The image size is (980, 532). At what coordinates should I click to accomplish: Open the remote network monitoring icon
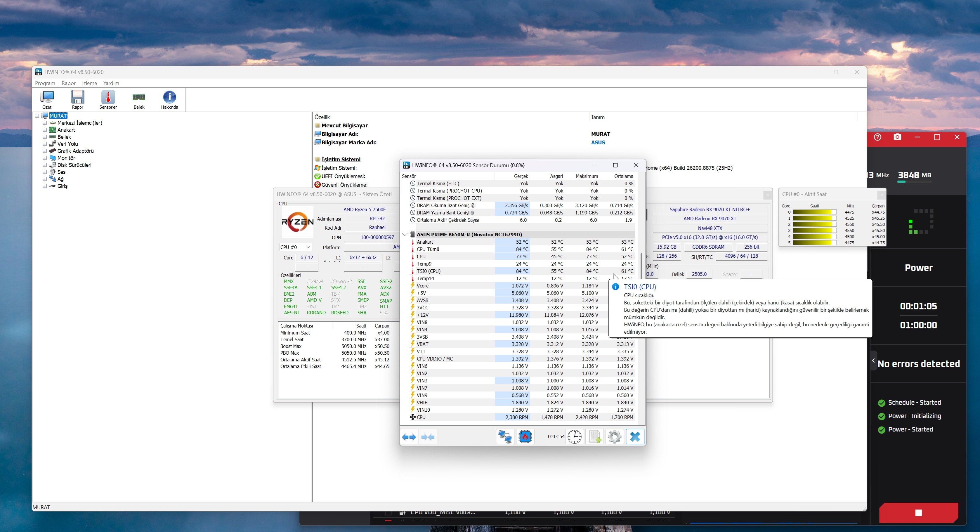click(505, 437)
